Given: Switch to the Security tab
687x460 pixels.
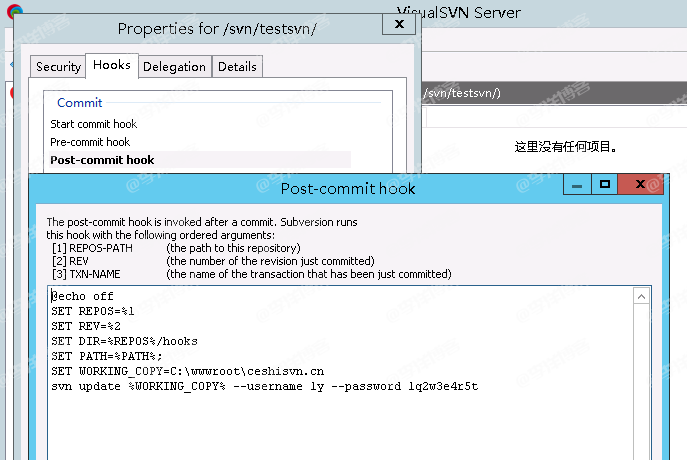Looking at the screenshot, I should pos(58,67).
